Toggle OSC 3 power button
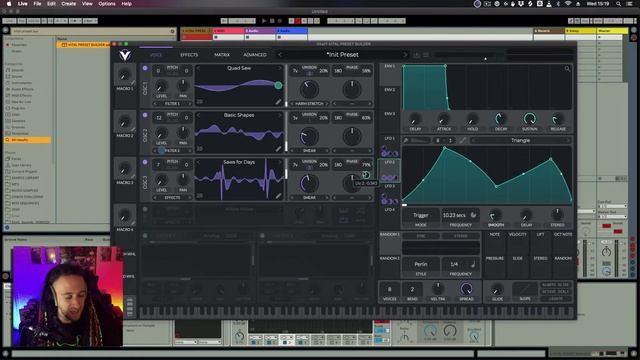Image resolution: width=640 pixels, height=360 pixels. pyautogui.click(x=145, y=162)
